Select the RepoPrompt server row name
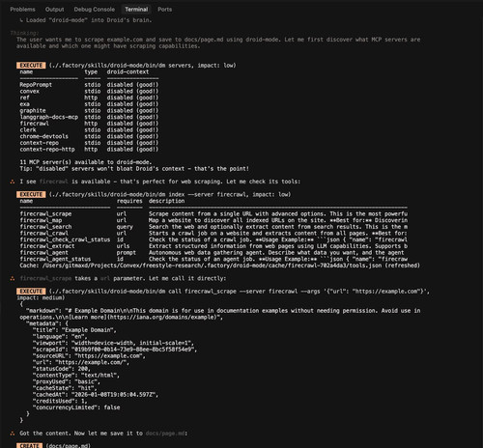483x448 pixels. 36,85
